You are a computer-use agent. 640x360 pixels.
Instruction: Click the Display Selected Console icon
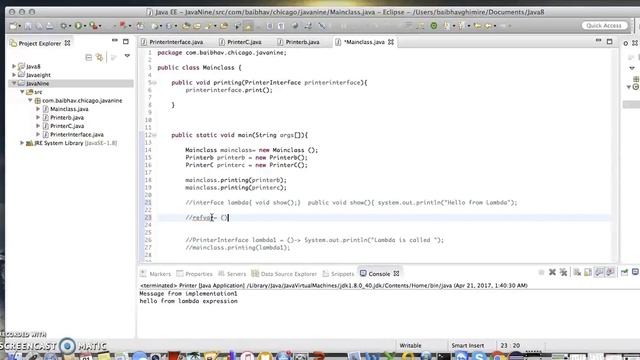pyautogui.click(x=636, y=272)
